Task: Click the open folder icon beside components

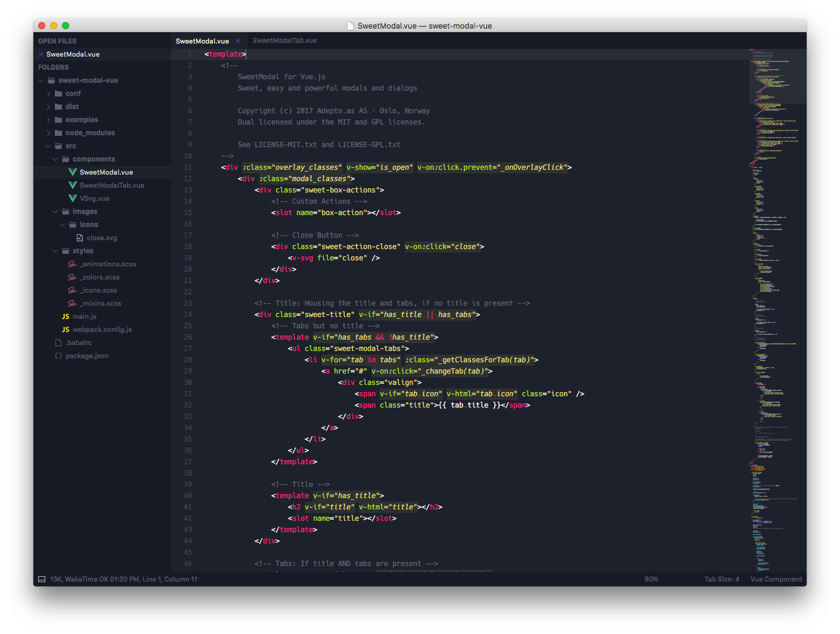Action: click(x=66, y=159)
